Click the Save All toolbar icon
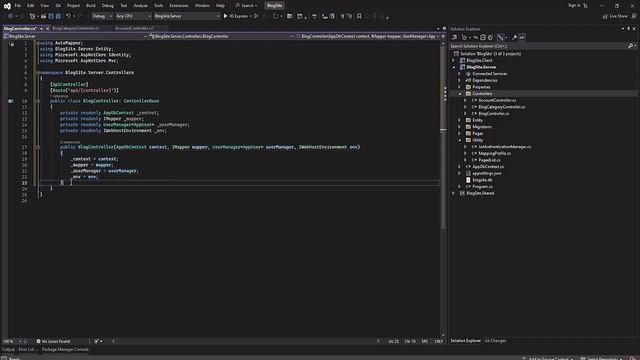This screenshot has width=640, height=360. click(x=58, y=16)
